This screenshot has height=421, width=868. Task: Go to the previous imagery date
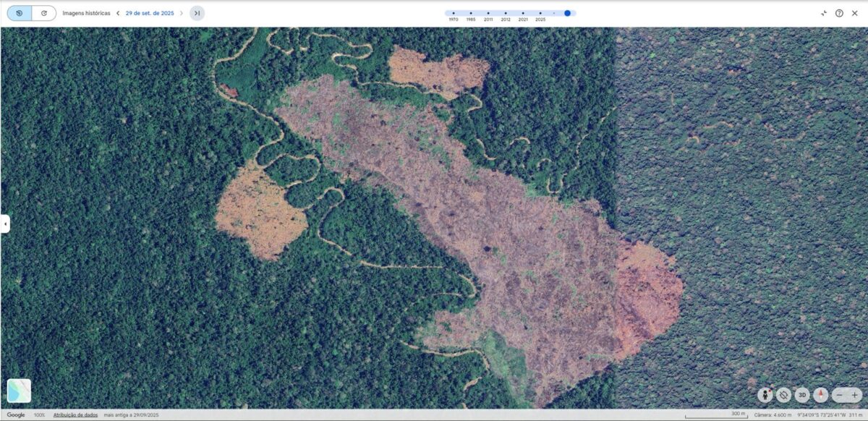tap(118, 13)
